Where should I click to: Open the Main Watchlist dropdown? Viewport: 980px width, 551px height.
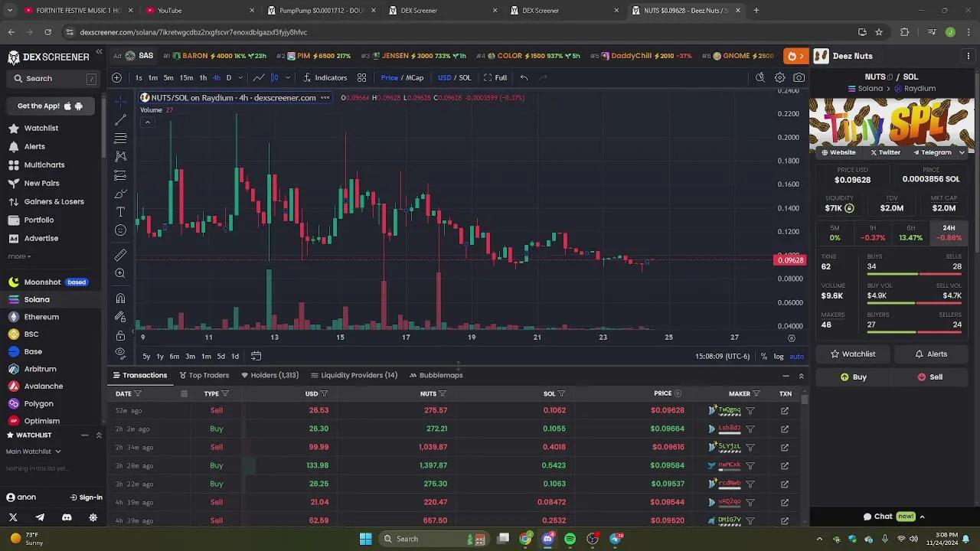coord(34,452)
